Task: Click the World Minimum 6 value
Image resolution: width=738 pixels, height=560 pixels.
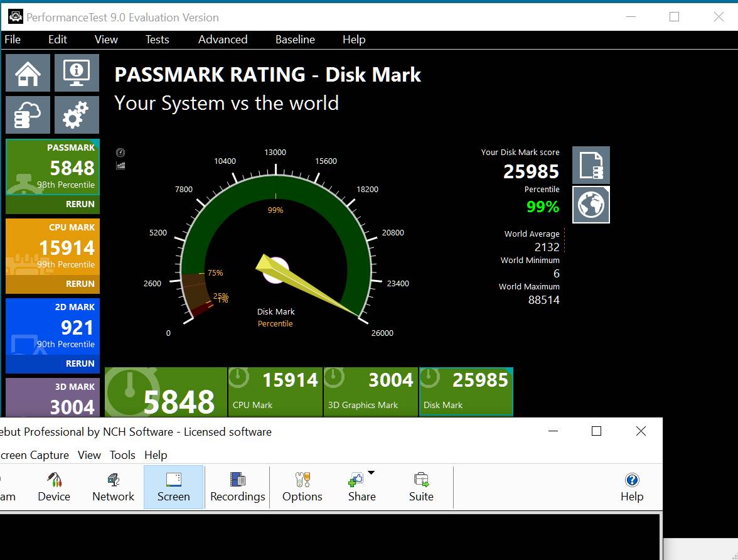Action: (x=556, y=273)
